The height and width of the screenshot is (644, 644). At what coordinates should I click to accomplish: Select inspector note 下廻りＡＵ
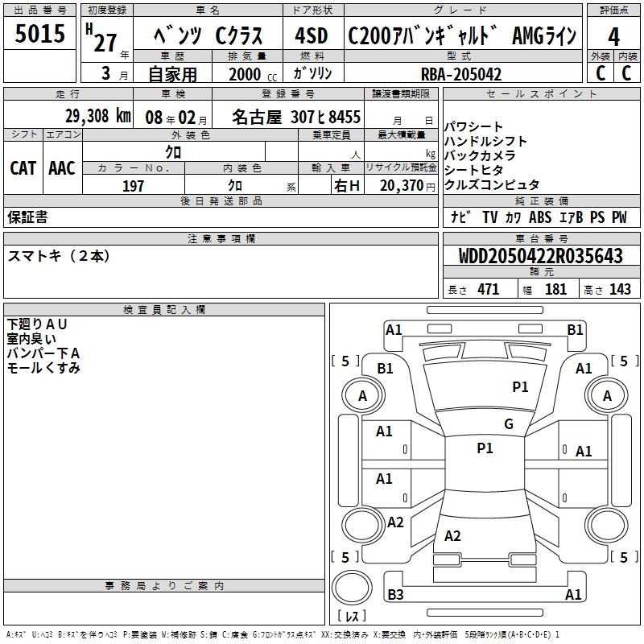pyautogui.click(x=36, y=324)
